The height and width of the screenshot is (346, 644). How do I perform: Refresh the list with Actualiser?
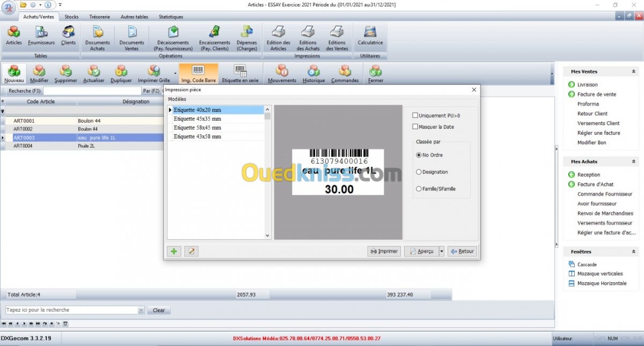coord(94,73)
